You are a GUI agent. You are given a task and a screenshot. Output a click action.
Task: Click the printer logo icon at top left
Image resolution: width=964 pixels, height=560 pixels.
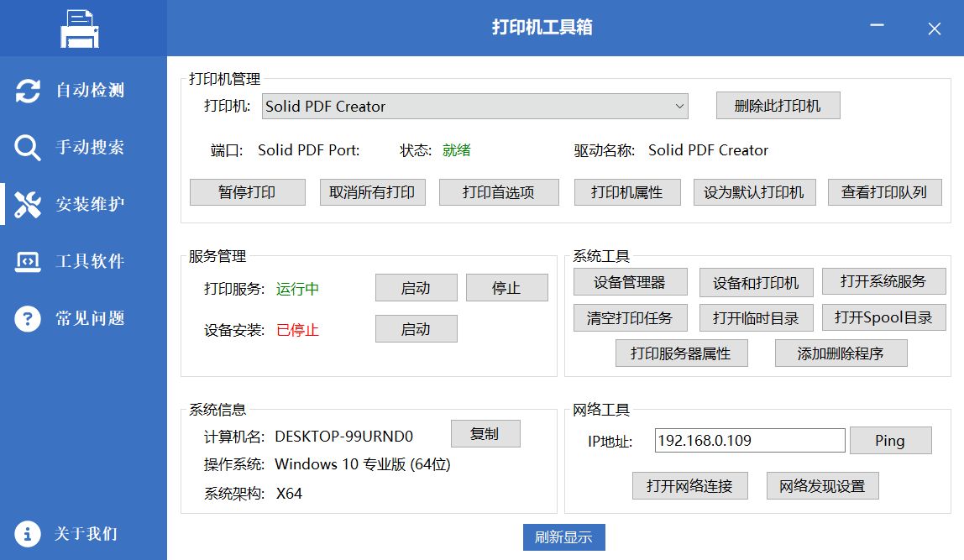[x=81, y=27]
